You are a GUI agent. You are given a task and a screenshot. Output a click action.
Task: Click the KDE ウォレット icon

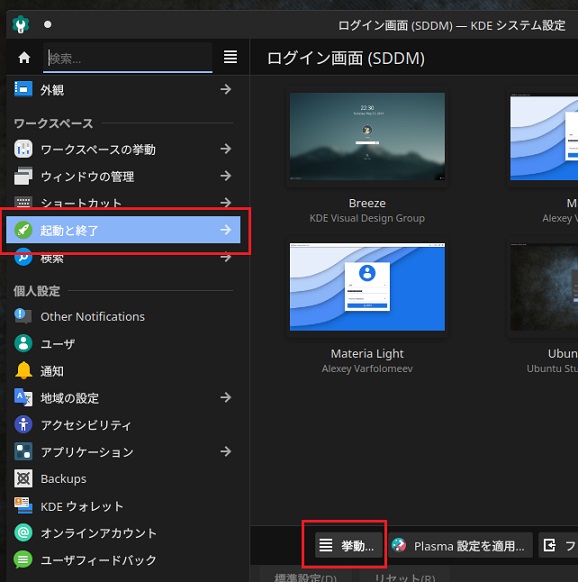click(x=23, y=506)
